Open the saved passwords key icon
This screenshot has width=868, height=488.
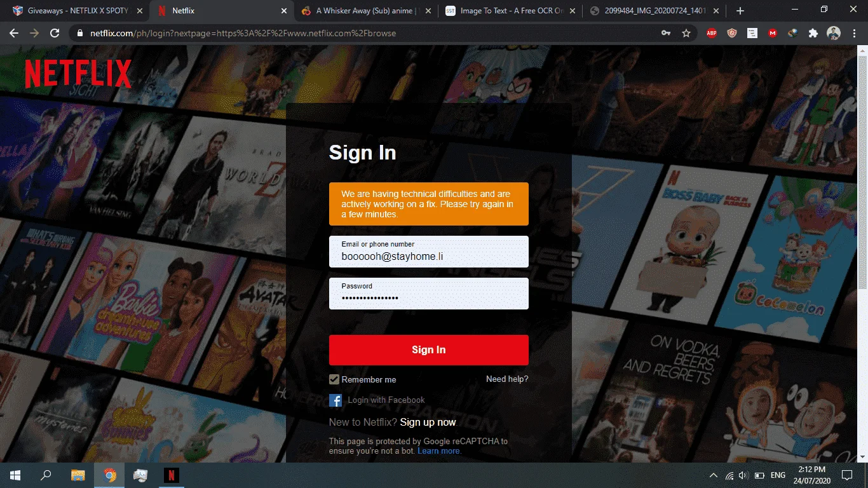[x=666, y=33]
